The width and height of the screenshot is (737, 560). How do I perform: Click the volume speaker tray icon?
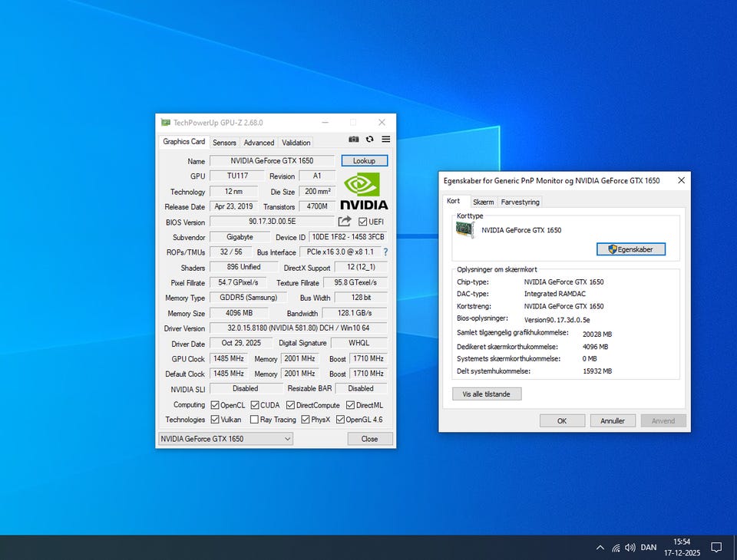tap(630, 548)
